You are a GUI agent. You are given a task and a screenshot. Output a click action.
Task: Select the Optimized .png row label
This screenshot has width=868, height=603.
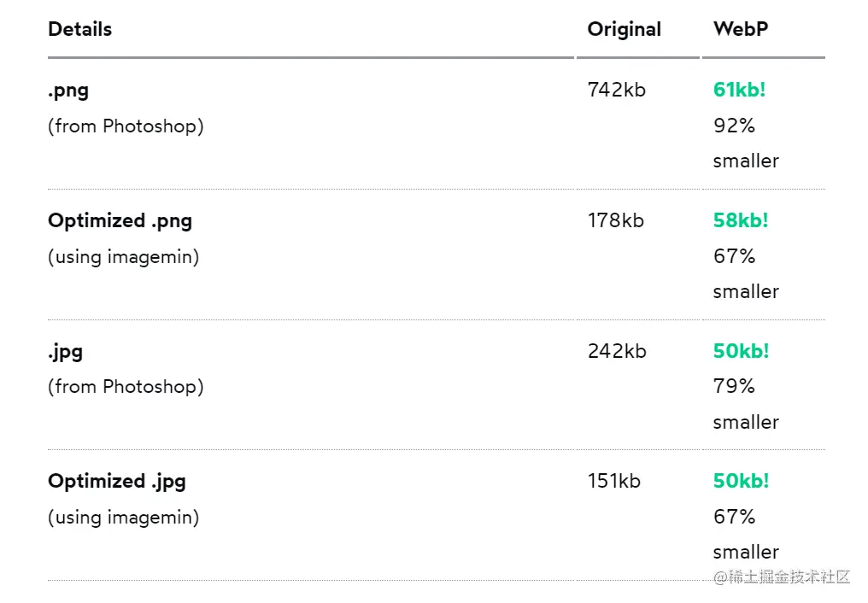(x=120, y=220)
